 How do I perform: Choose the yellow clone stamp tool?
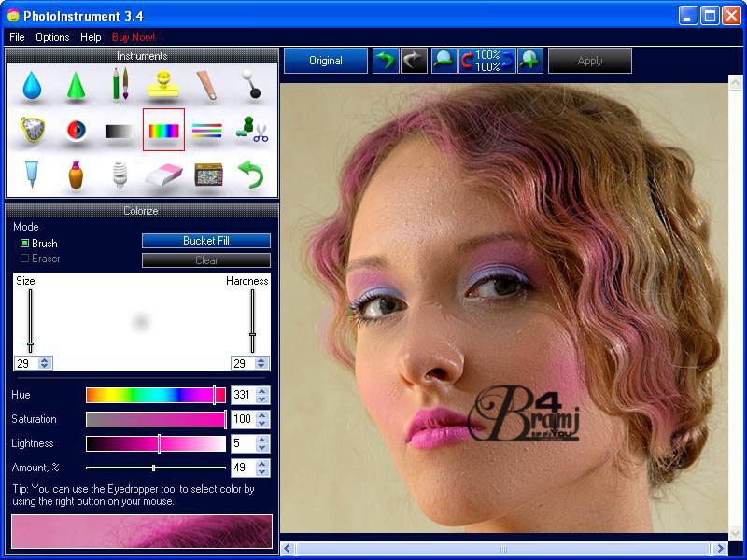(163, 86)
